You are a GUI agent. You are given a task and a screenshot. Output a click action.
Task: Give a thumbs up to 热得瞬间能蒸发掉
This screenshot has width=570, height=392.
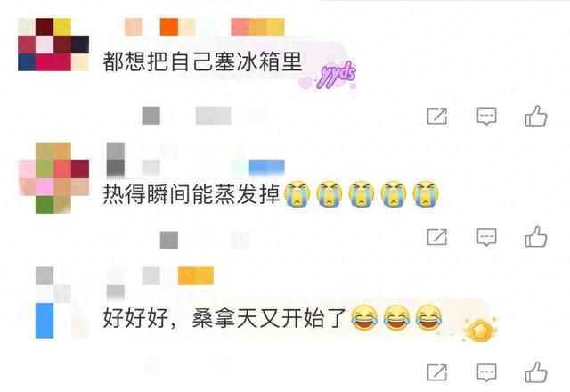(536, 237)
